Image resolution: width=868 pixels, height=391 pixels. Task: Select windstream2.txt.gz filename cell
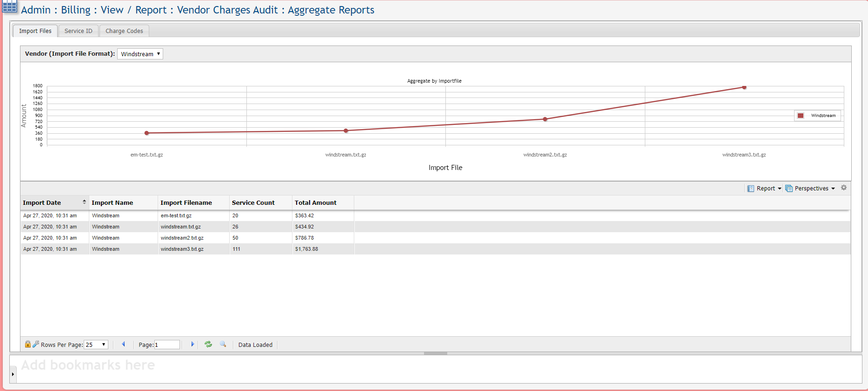(193, 238)
